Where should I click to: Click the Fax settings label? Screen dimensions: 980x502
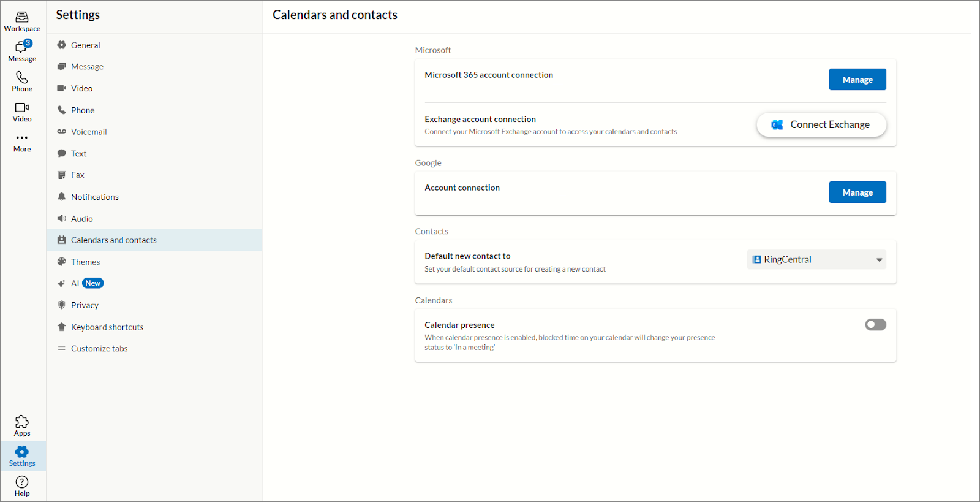pyautogui.click(x=78, y=175)
